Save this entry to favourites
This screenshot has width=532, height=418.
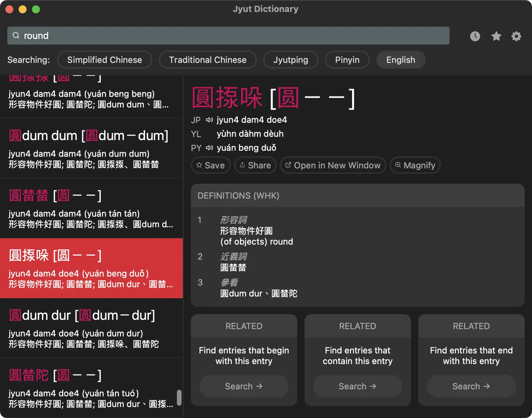211,165
